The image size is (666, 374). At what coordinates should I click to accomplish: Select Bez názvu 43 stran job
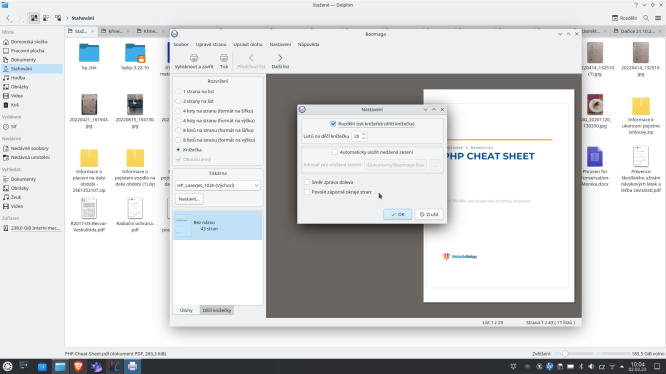(x=217, y=225)
